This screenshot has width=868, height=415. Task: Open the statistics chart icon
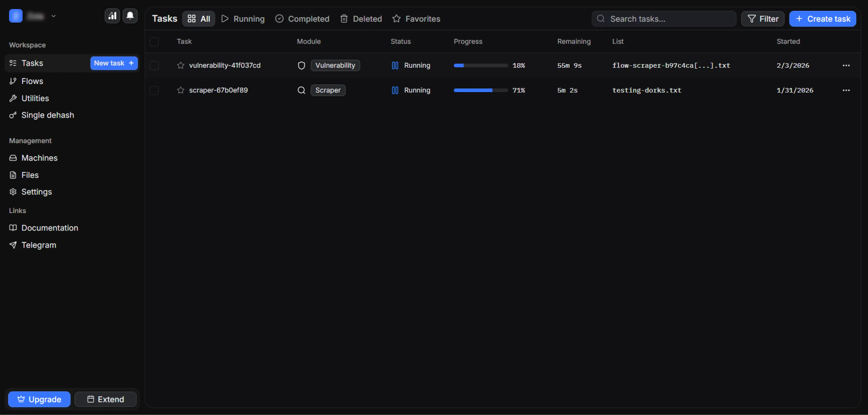tap(112, 16)
